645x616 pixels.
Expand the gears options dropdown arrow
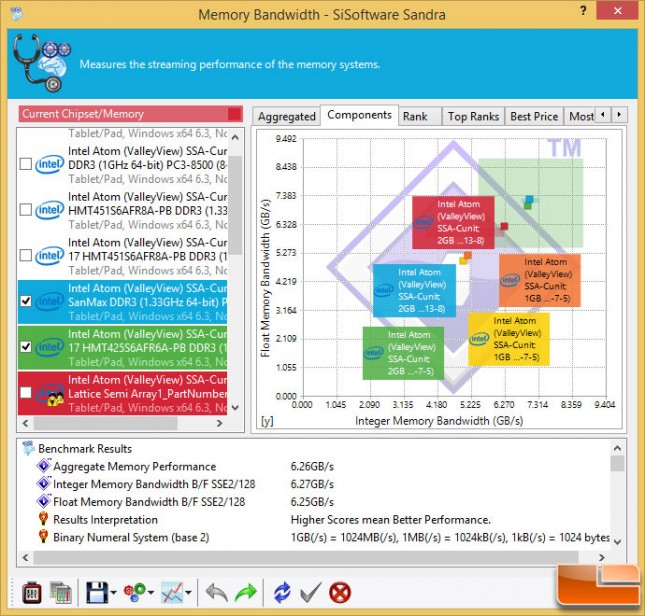click(x=151, y=593)
